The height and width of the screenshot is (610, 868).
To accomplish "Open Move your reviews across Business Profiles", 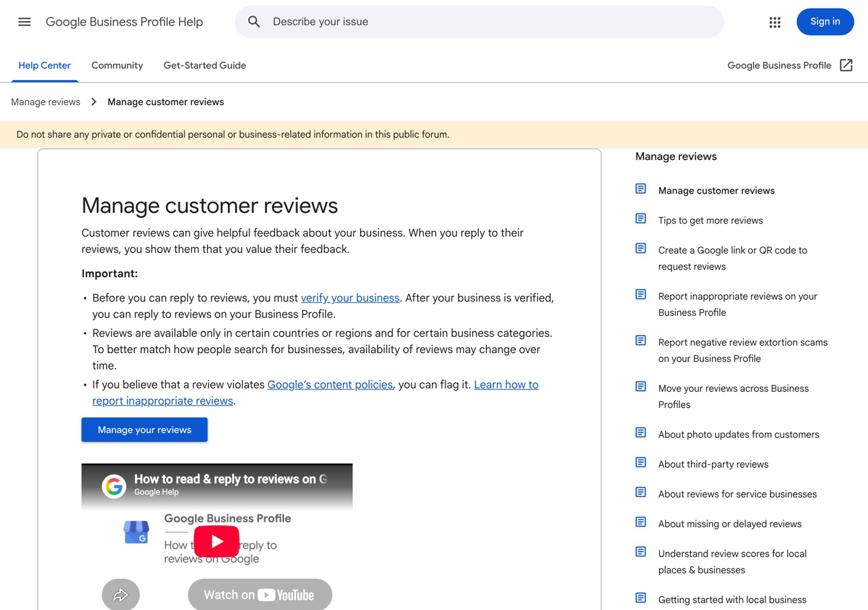I will 734,396.
